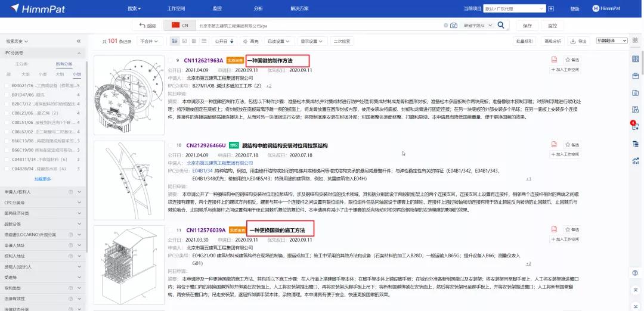Collapse the left filter panel with double chevron
This screenshot has width=644, height=311.
[79, 42]
